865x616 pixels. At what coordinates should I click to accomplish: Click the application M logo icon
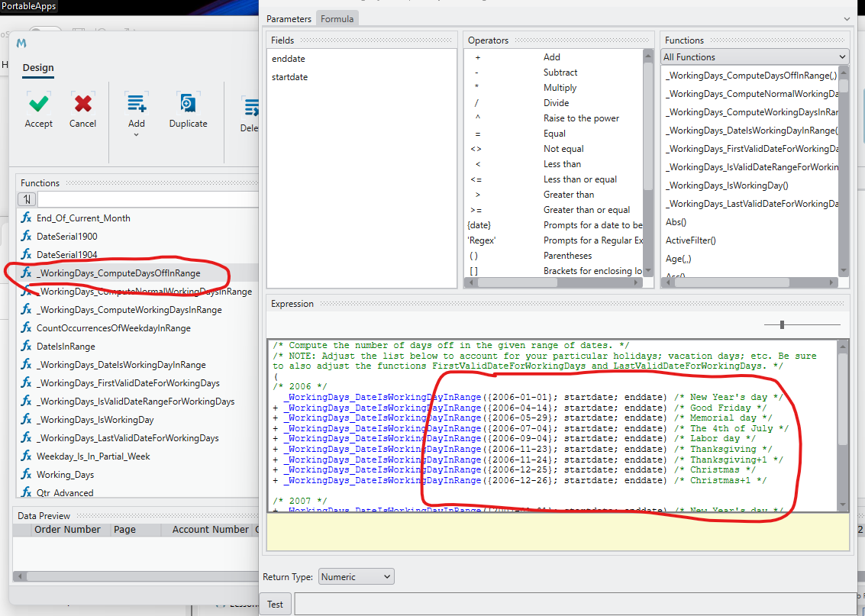click(x=21, y=43)
